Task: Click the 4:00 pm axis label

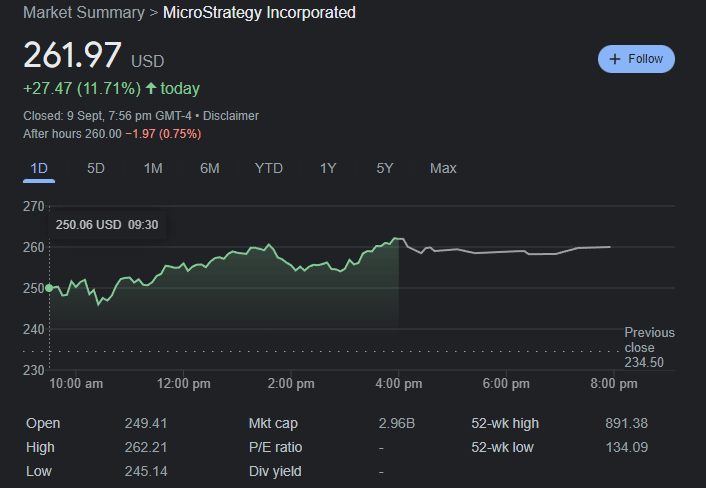Action: [398, 384]
